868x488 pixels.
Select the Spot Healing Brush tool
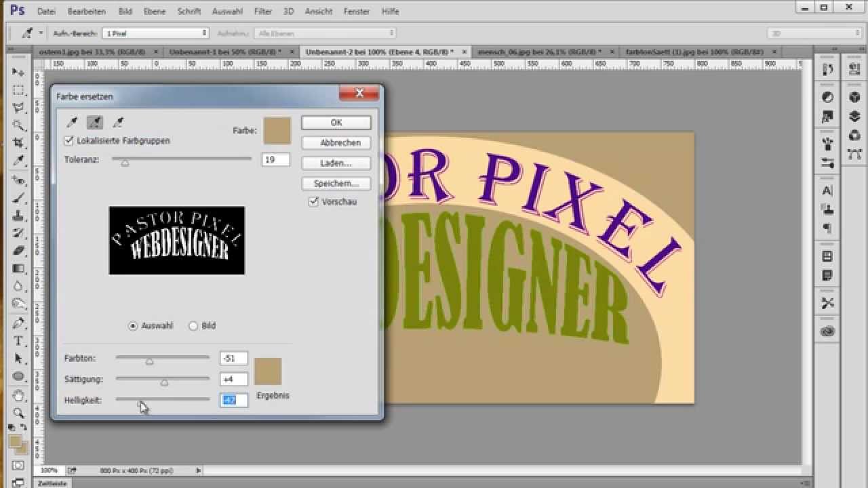click(18, 180)
